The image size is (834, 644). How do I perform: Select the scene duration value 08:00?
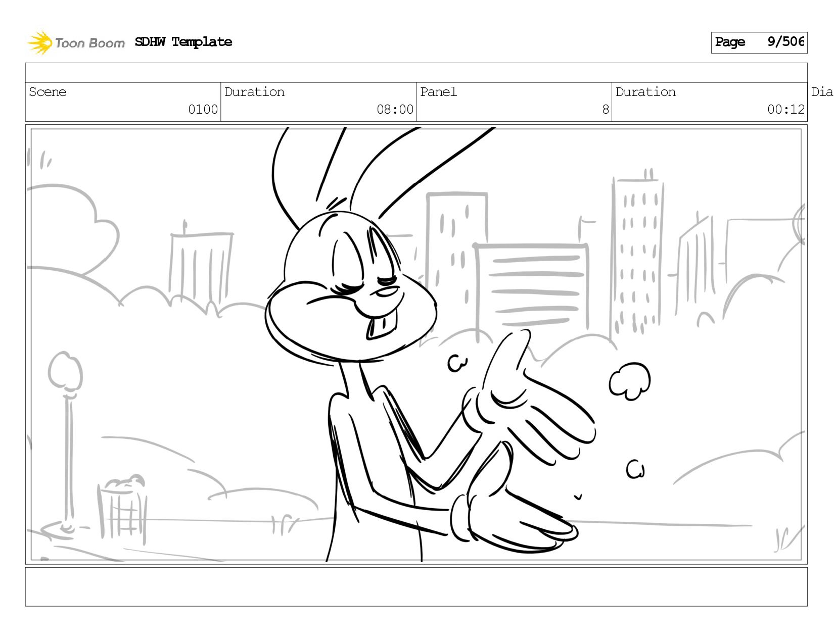pos(395,110)
